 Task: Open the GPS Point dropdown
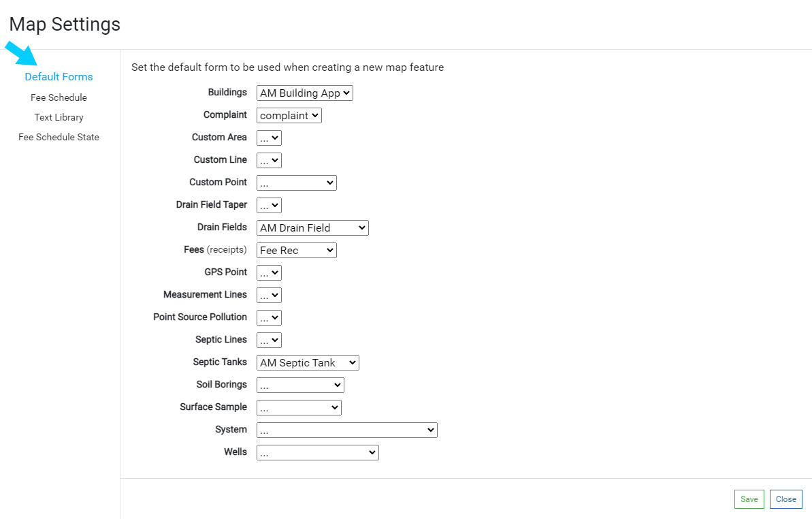[x=269, y=273]
